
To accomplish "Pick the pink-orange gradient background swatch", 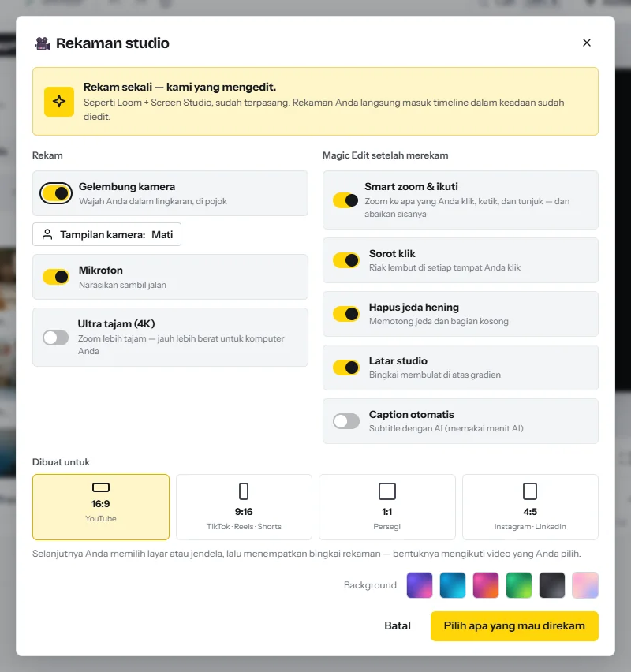I will (486, 585).
